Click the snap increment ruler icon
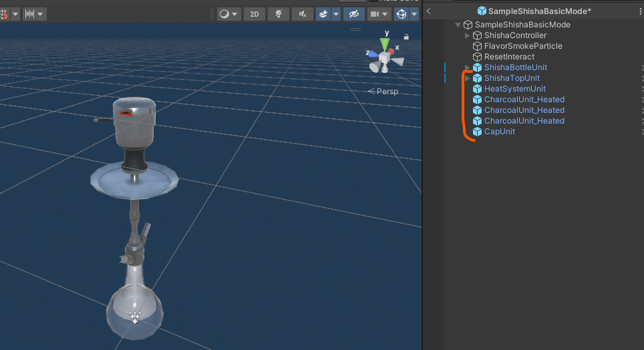 29,14
